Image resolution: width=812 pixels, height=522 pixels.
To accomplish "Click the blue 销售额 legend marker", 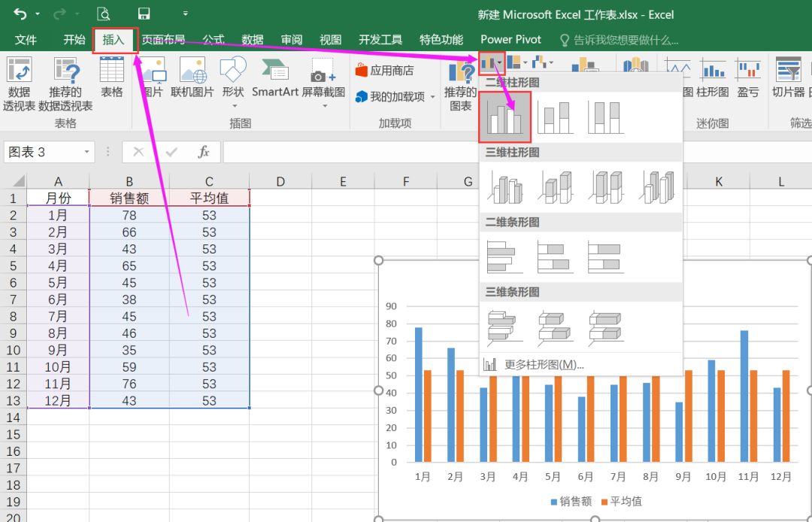I will coord(553,501).
